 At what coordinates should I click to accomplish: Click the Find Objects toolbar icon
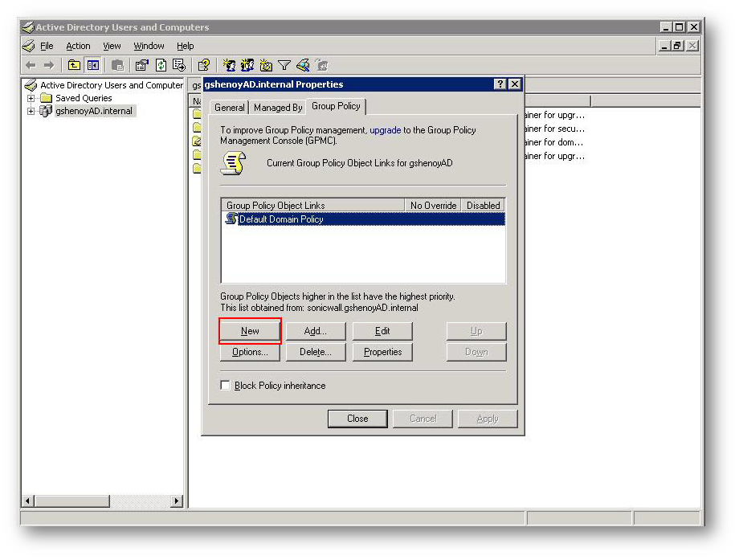(303, 66)
